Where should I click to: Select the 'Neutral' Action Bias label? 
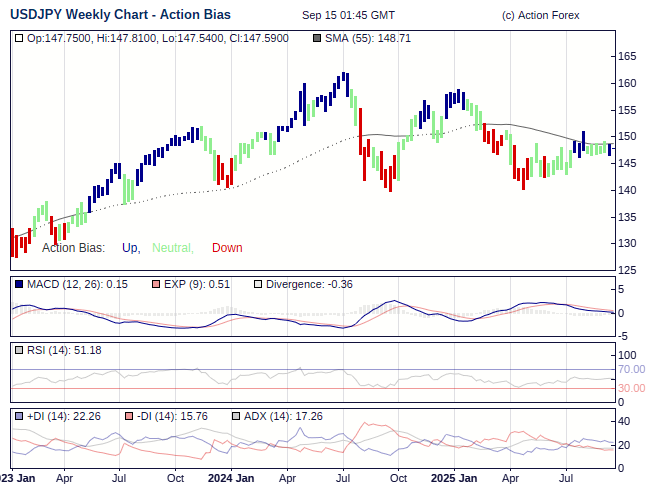pyautogui.click(x=172, y=248)
